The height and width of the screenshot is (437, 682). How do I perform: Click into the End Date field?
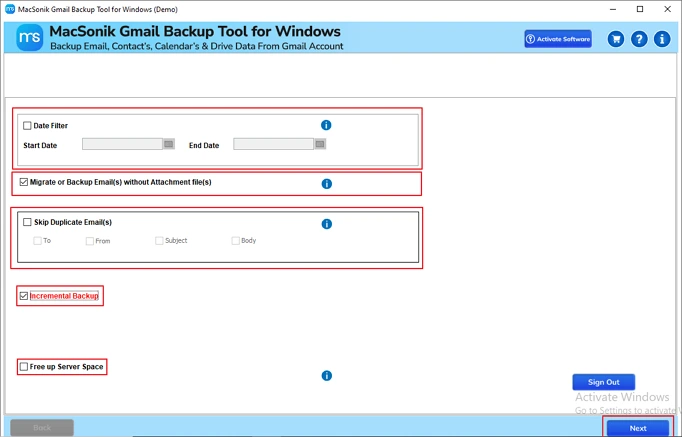274,144
